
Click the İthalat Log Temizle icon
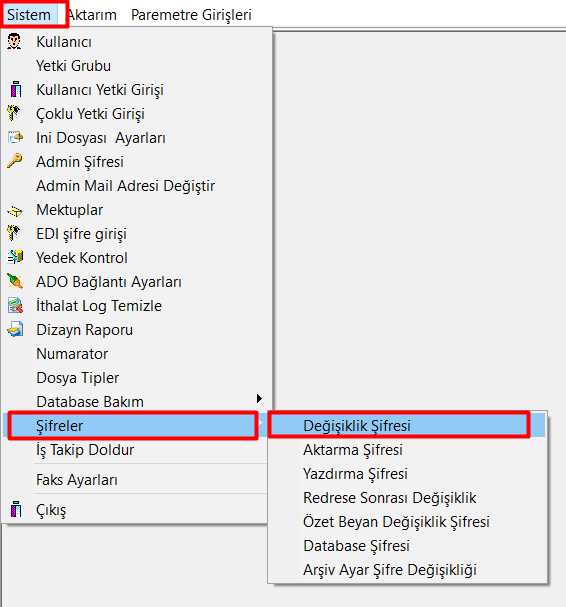click(x=15, y=305)
